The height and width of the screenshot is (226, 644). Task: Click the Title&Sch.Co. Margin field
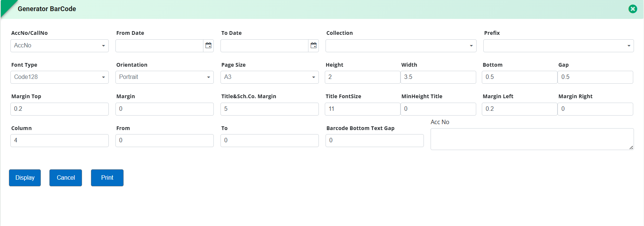269,109
